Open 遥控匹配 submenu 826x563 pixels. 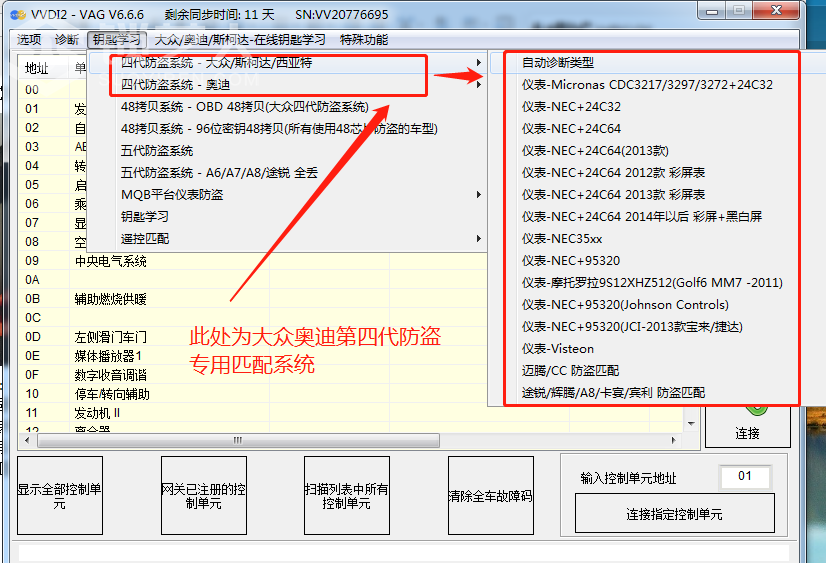click(145, 239)
